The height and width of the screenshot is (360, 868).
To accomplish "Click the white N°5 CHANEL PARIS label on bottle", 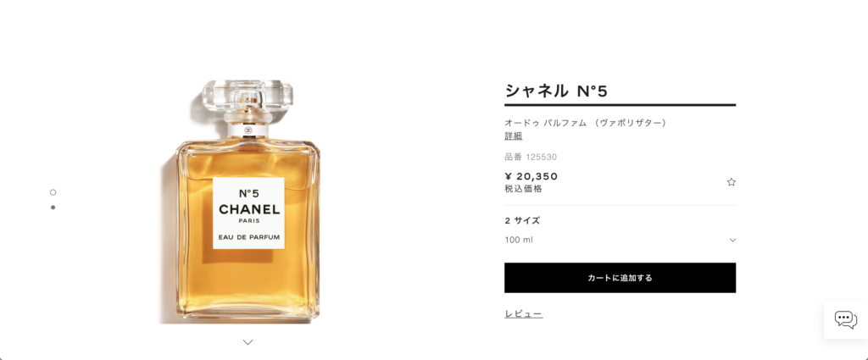I will 248,213.
